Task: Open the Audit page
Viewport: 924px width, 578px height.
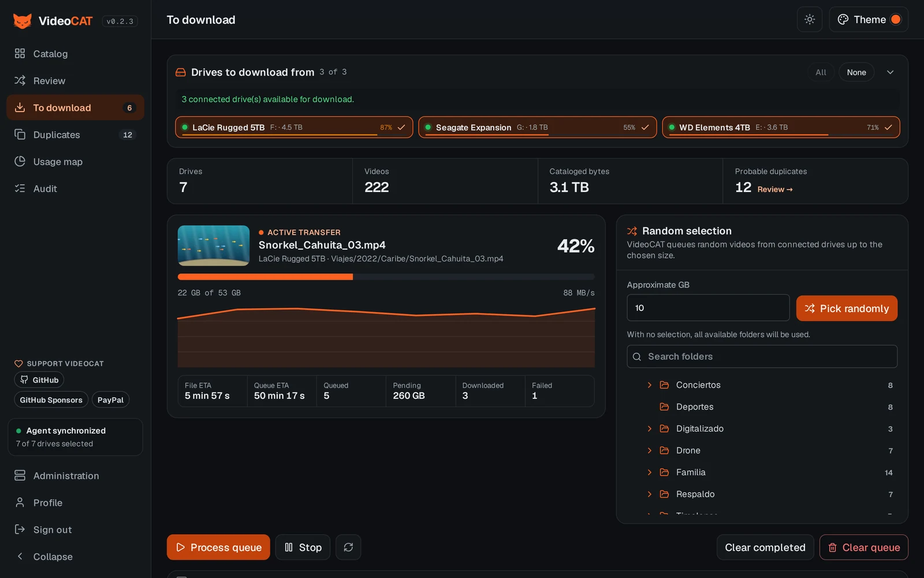Action: click(75, 188)
